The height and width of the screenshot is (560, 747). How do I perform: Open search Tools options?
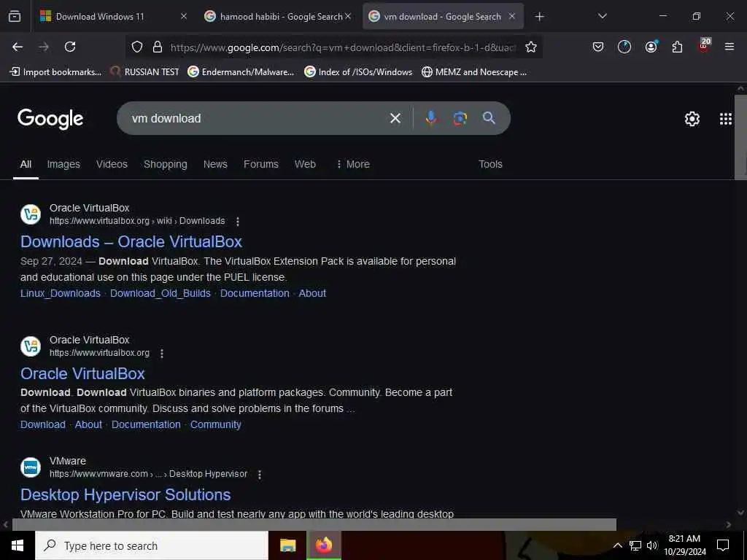click(490, 164)
